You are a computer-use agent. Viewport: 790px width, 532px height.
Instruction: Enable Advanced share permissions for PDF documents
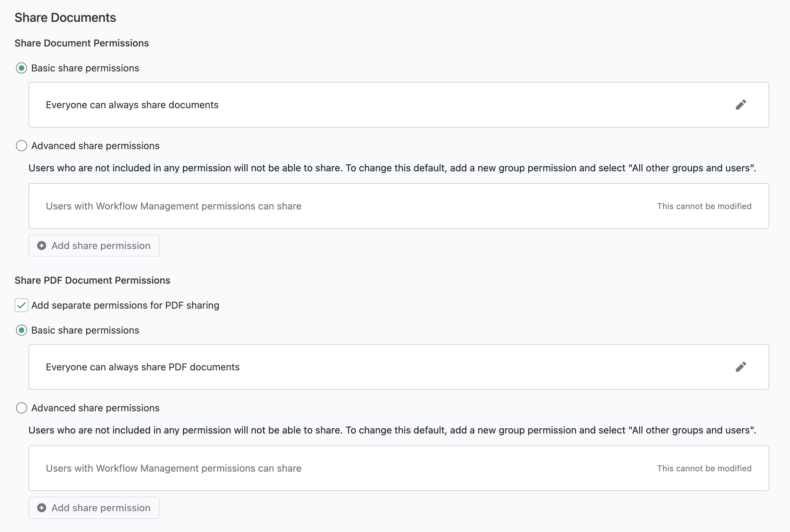point(22,408)
